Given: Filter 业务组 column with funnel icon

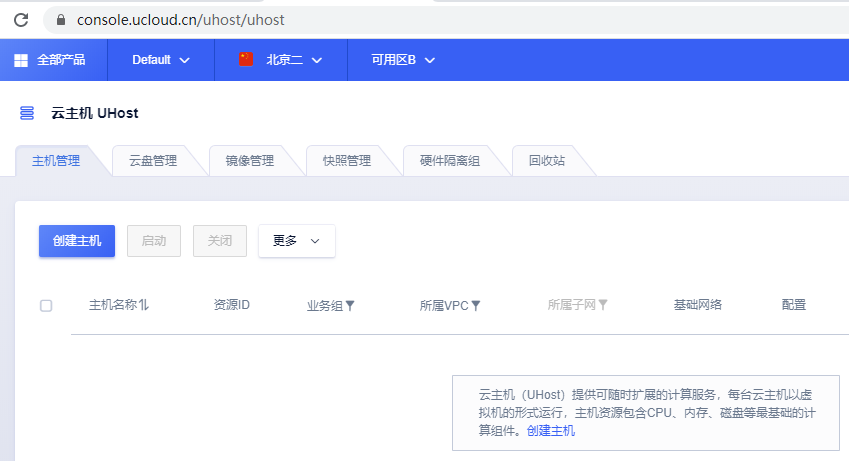Looking at the screenshot, I should pos(350,306).
